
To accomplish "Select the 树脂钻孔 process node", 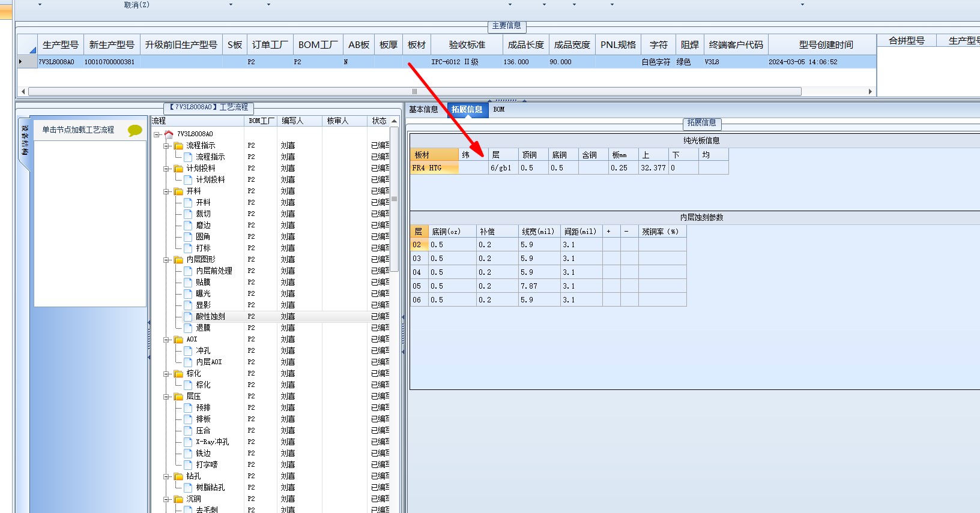I will pos(210,487).
